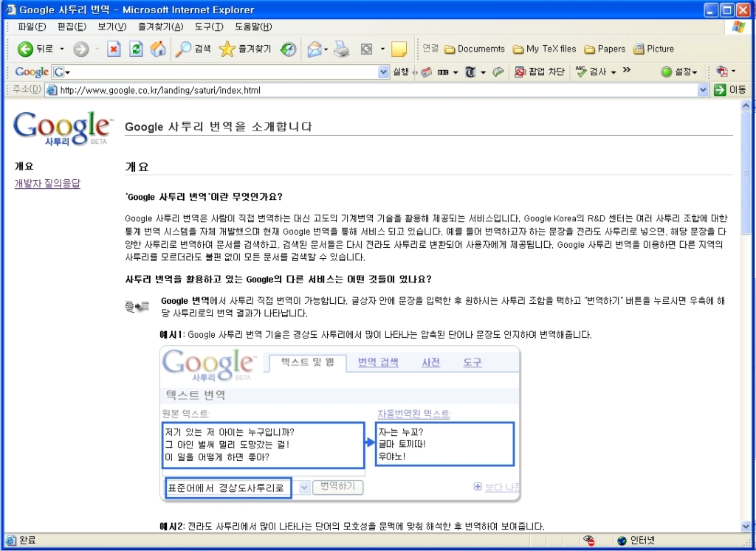The image size is (756, 551).
Task: Click the 이동 Go button
Action: (x=730, y=89)
